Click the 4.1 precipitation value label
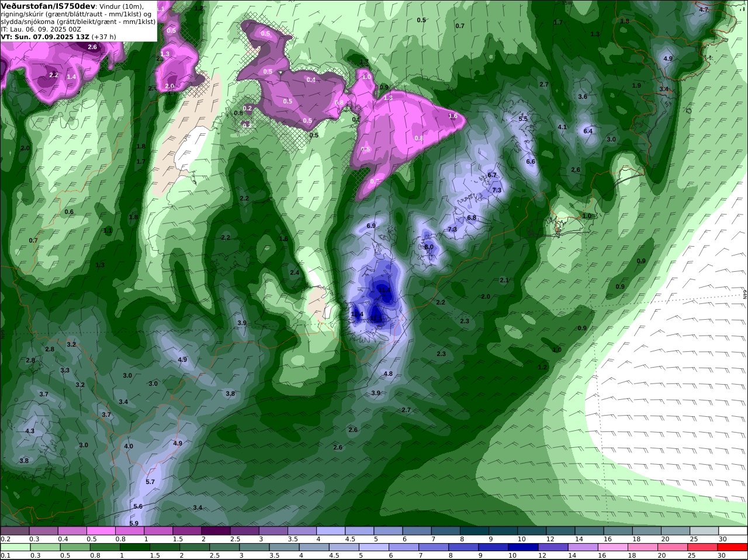The image size is (748, 560). 562,127
